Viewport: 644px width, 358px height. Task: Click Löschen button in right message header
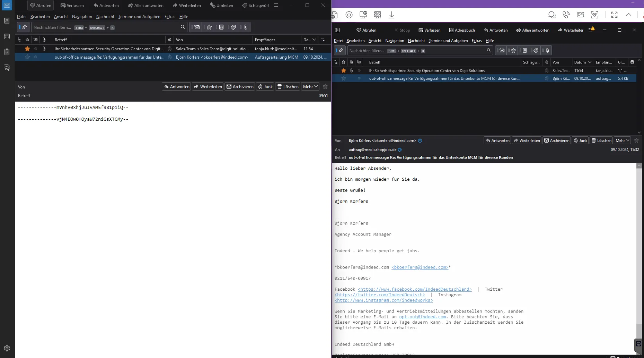tap(601, 140)
